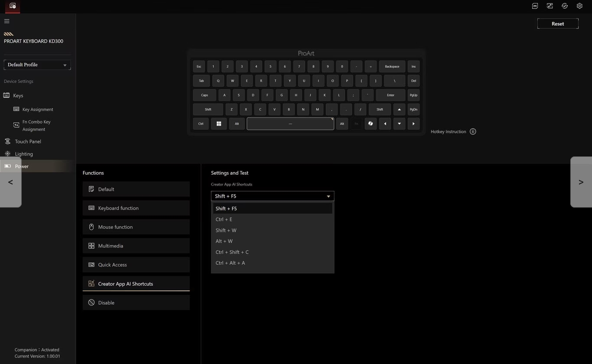Viewport: 592px width, 364px height.
Task: Select the right arrow key on the keyboard
Action: [413, 124]
